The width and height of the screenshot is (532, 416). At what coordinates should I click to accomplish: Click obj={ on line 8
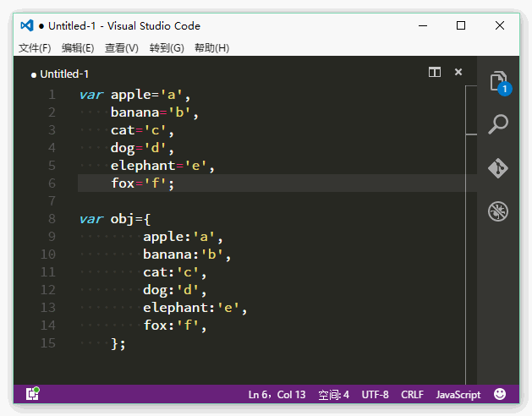(130, 219)
